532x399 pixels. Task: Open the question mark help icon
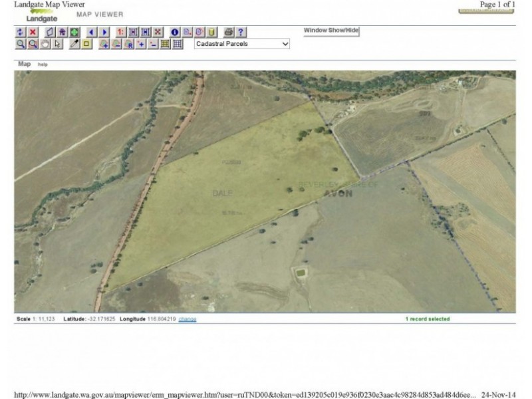tap(241, 32)
